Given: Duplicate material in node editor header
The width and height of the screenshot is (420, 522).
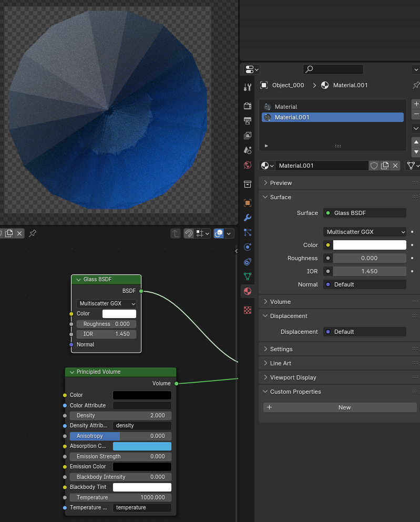Looking at the screenshot, I should (x=9, y=233).
